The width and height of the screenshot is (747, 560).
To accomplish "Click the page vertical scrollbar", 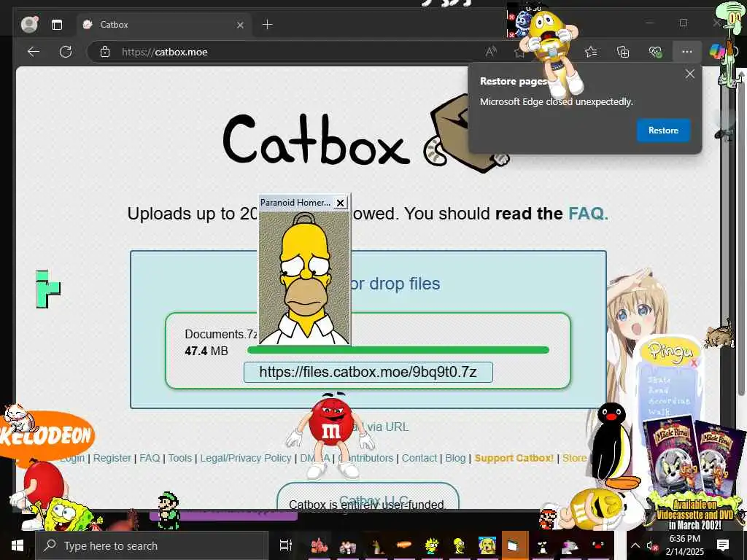I will point(741,238).
